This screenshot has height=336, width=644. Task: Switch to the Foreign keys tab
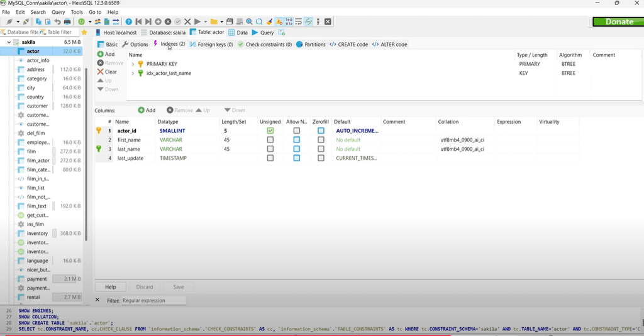(x=211, y=45)
